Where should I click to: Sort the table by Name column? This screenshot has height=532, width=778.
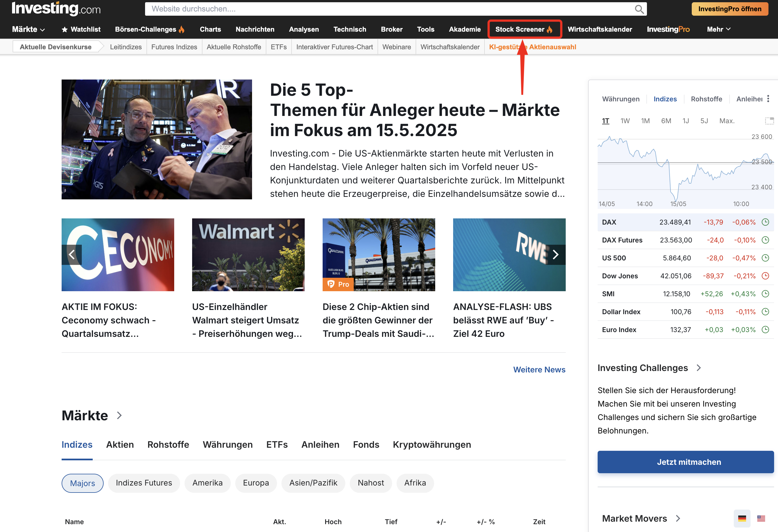click(74, 522)
